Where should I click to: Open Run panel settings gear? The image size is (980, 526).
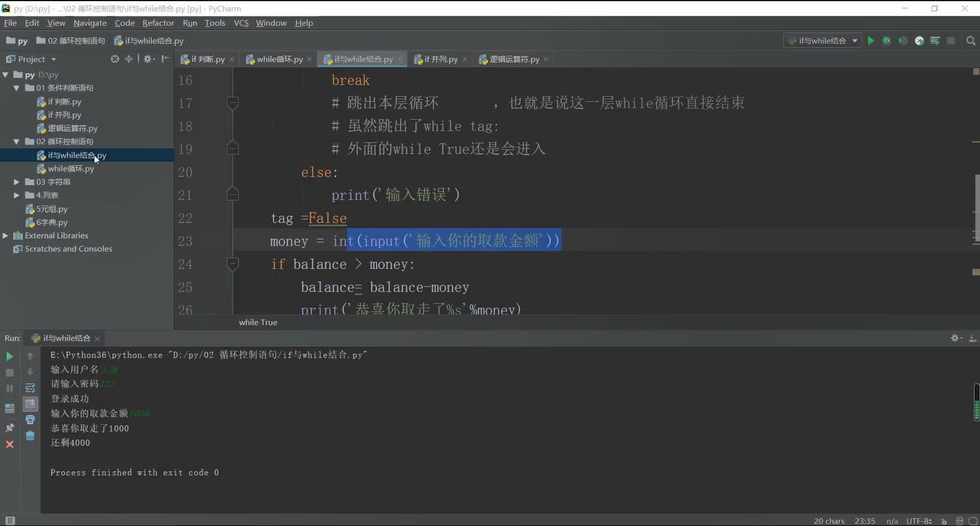tap(956, 338)
